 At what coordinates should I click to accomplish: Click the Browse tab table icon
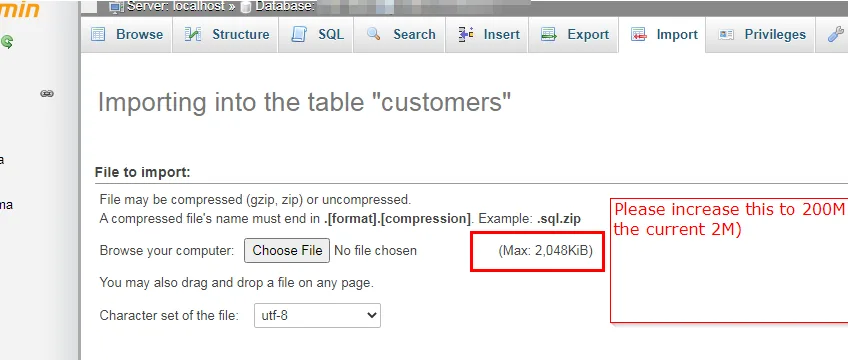pos(98,34)
